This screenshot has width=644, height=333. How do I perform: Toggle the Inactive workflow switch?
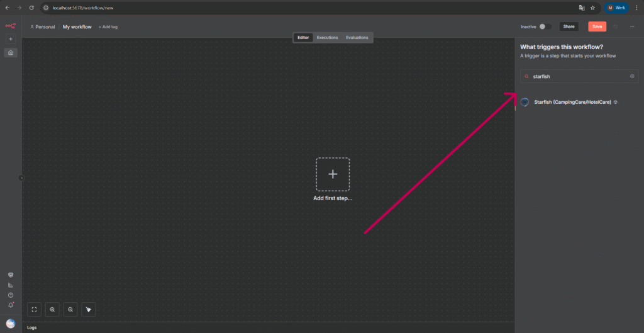coord(545,26)
